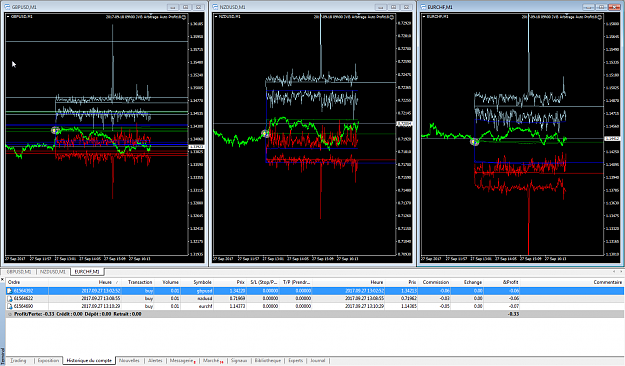Sort by the Commentaire column header

point(572,282)
